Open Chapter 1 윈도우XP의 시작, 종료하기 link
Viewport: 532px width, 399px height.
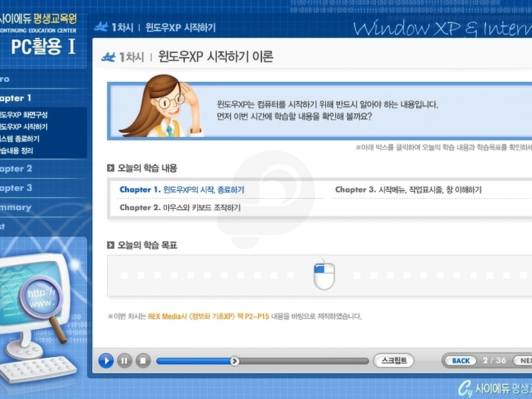pyautogui.click(x=182, y=190)
